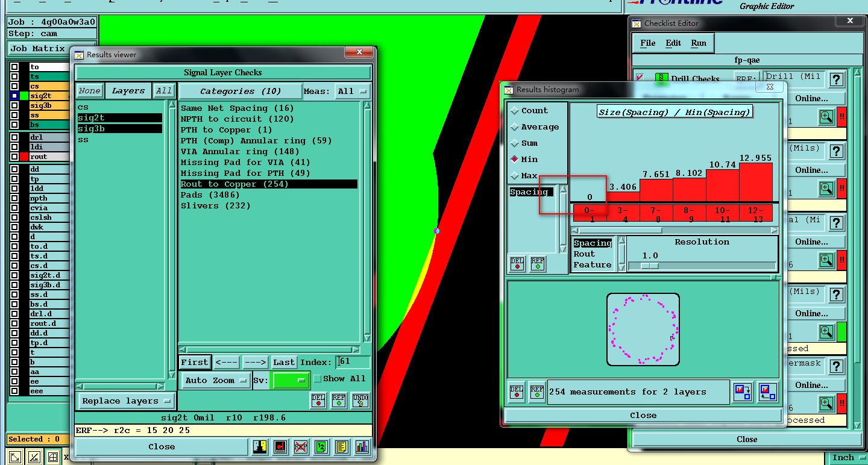Click the 12-13 histogram bar
This screenshot has height=465, width=868.
coord(755,182)
